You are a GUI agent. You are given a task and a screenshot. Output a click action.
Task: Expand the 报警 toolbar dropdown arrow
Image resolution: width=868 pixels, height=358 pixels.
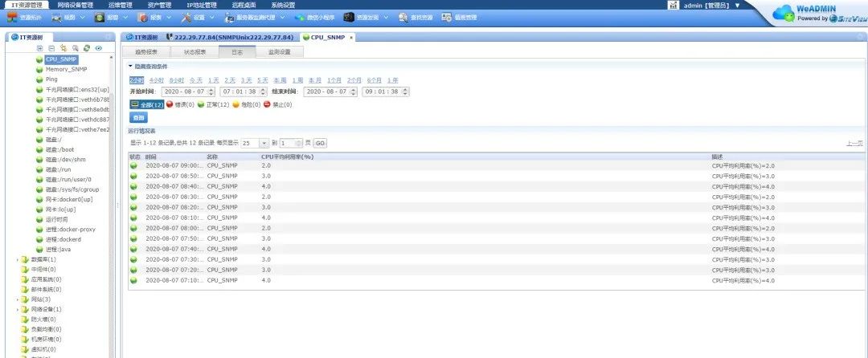[x=125, y=18]
